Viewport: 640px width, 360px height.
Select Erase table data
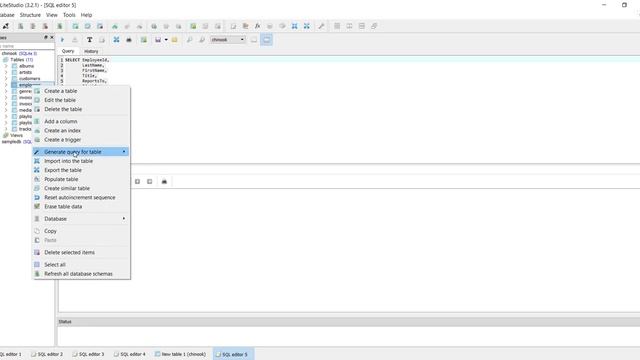[81, 207]
